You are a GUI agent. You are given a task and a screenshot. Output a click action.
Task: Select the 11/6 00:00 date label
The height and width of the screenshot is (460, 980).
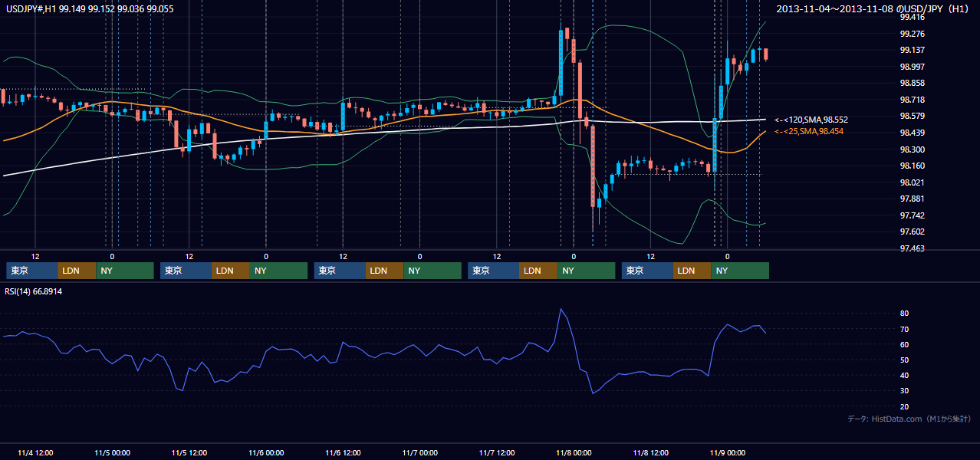[266, 453]
